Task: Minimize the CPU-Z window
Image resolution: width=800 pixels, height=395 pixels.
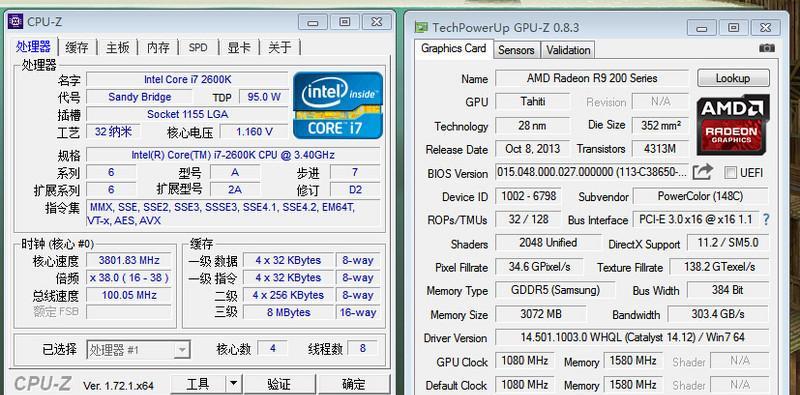Action: click(x=313, y=22)
